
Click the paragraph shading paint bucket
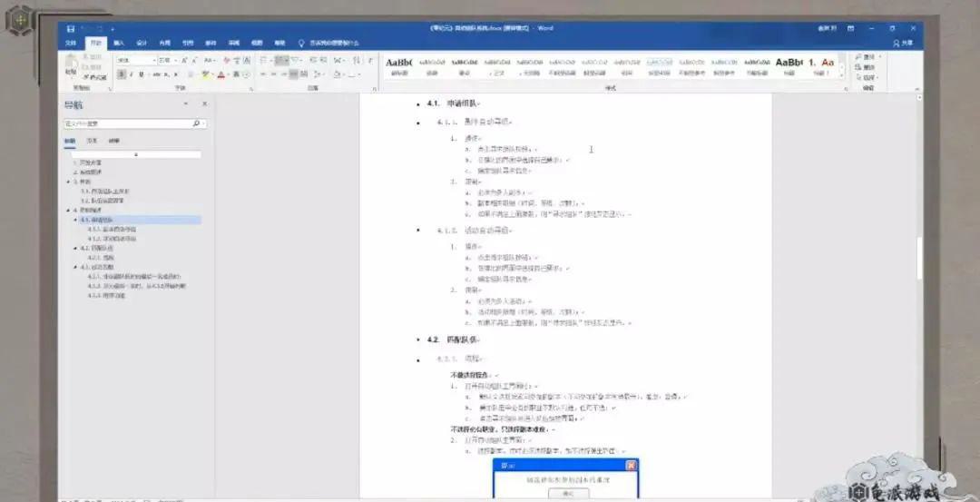338,74
